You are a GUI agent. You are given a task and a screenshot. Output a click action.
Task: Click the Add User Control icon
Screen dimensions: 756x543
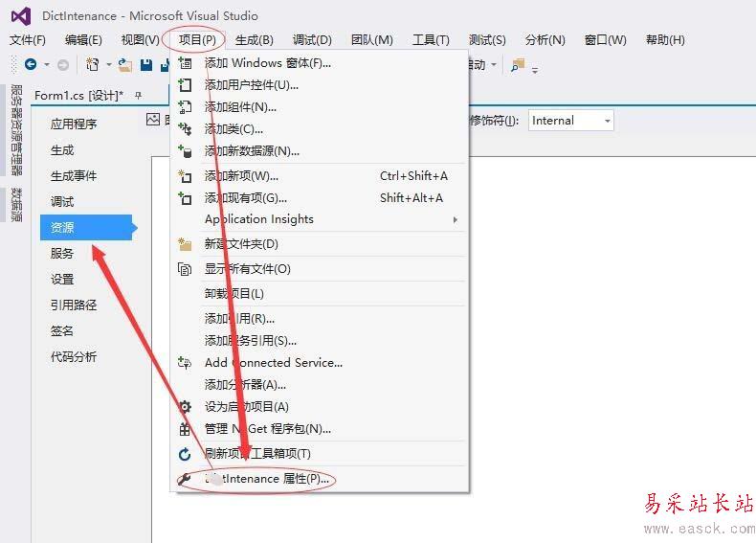pyautogui.click(x=185, y=85)
